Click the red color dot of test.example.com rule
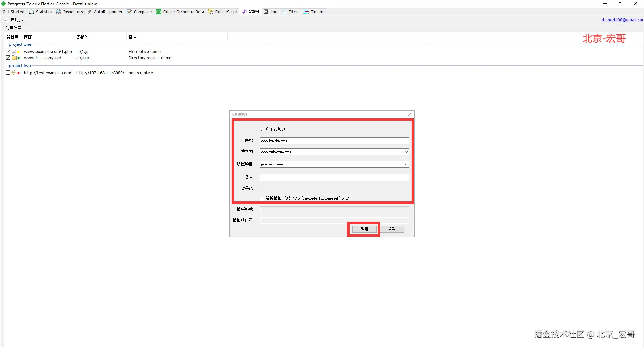 [x=18, y=73]
